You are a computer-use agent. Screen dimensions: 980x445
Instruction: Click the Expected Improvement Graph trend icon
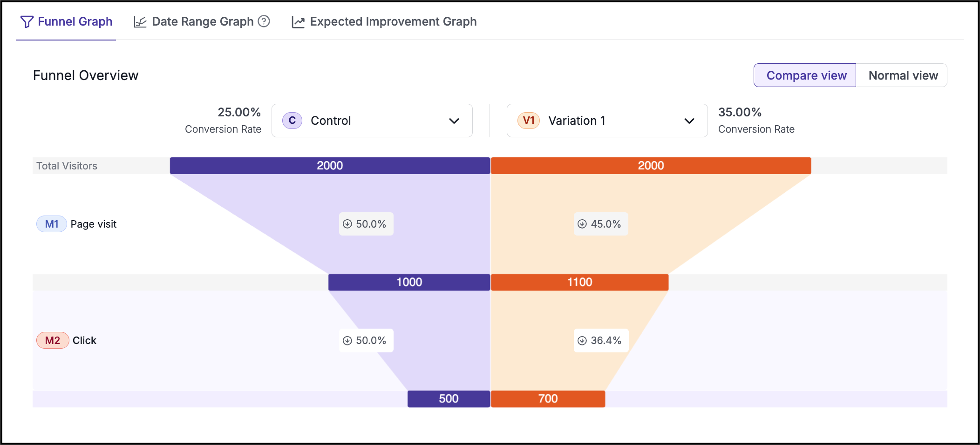[x=298, y=22]
